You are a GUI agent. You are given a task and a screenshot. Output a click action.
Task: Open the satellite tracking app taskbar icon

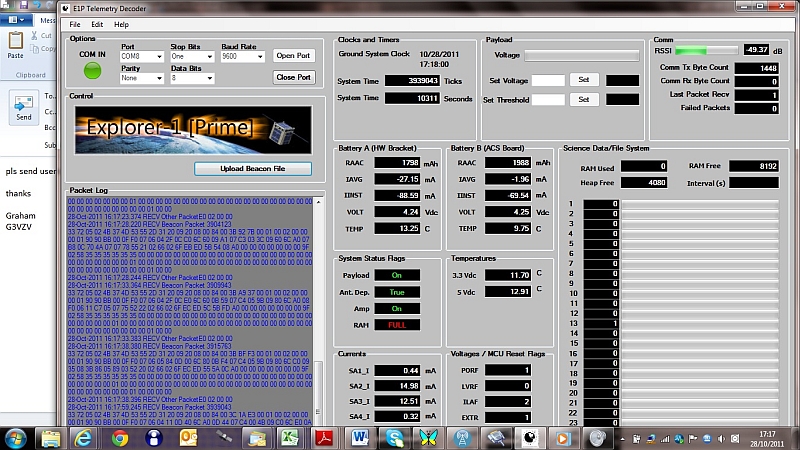(x=223, y=438)
